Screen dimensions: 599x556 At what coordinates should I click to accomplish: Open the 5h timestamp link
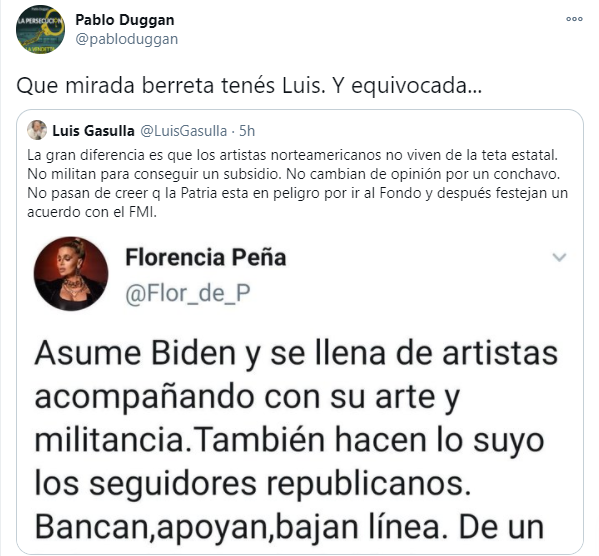pos(247,131)
